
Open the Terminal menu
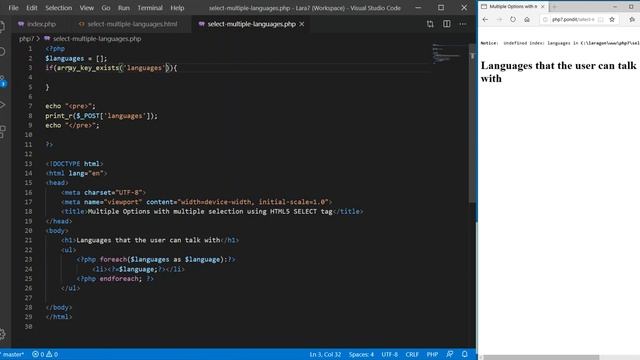coord(150,8)
